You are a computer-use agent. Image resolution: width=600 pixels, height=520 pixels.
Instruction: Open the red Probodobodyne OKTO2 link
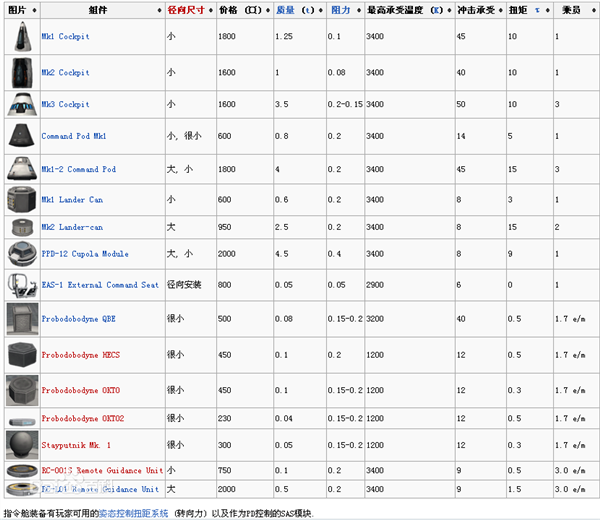(83, 419)
